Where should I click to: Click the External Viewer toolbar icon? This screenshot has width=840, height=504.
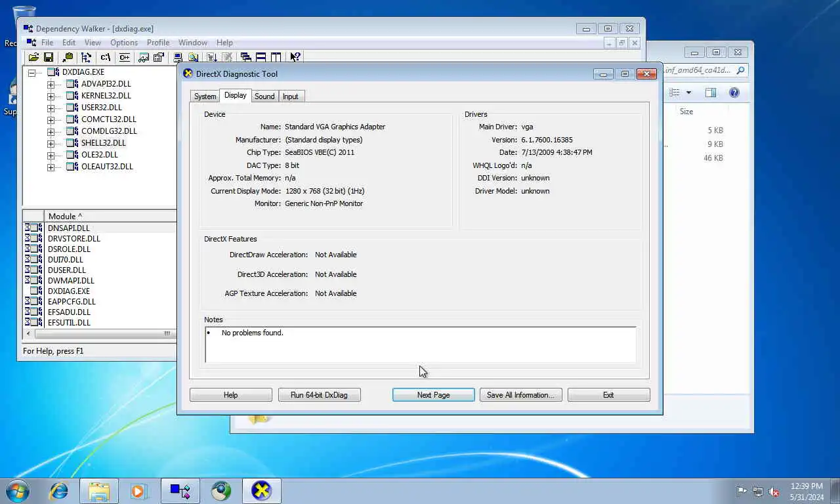pos(144,58)
